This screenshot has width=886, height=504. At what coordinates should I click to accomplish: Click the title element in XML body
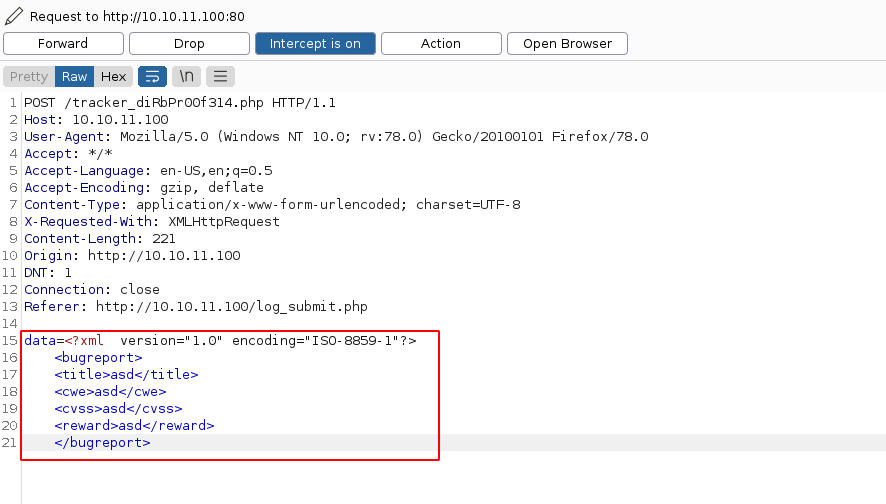126,374
